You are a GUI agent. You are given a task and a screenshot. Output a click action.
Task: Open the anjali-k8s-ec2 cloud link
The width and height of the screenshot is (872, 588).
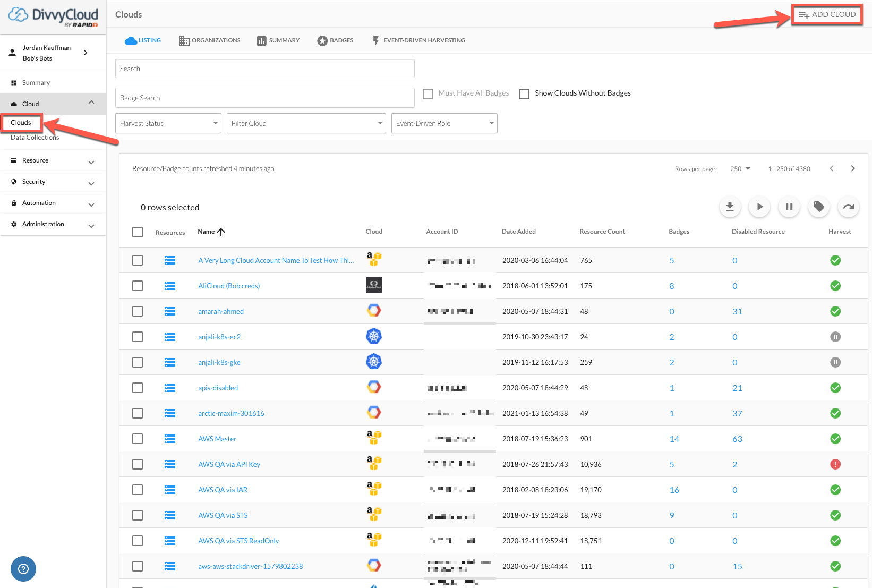click(219, 337)
